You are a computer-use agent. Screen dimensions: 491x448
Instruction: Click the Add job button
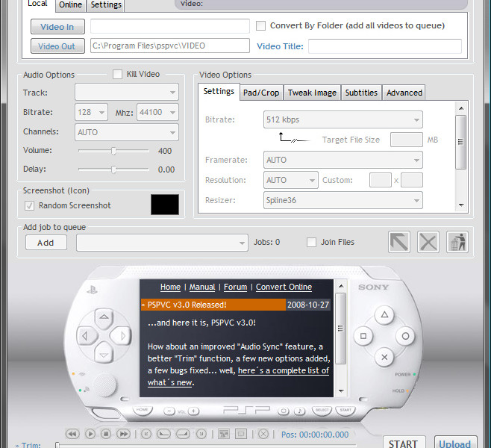point(46,243)
